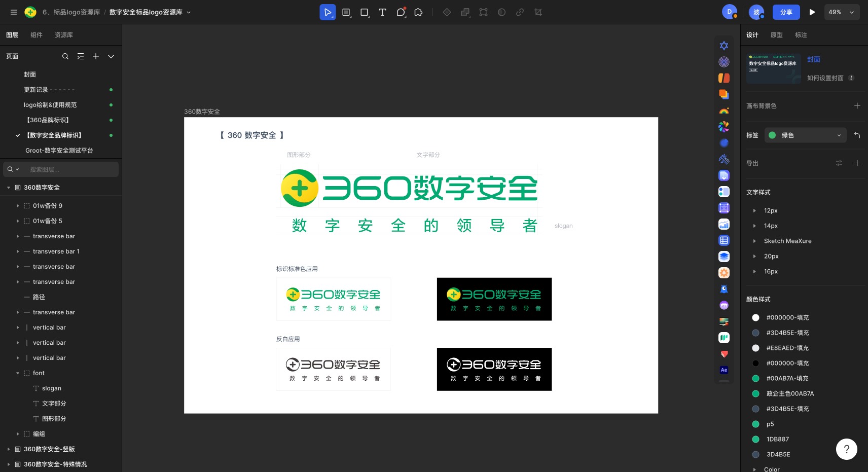The height and width of the screenshot is (472, 868).
Task: Click the create component diamond icon
Action: pos(447,12)
